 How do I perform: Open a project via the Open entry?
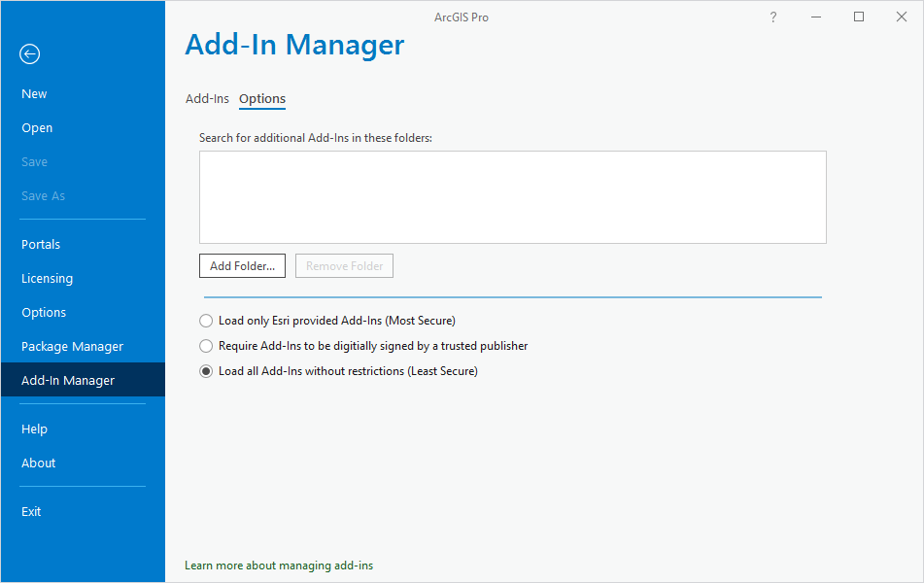[x=37, y=127]
